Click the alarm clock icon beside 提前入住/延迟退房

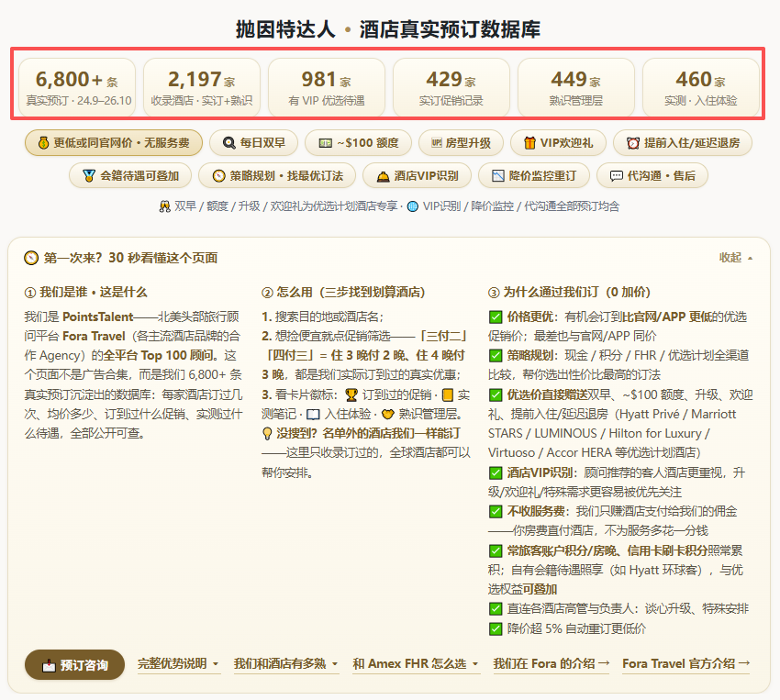(633, 143)
